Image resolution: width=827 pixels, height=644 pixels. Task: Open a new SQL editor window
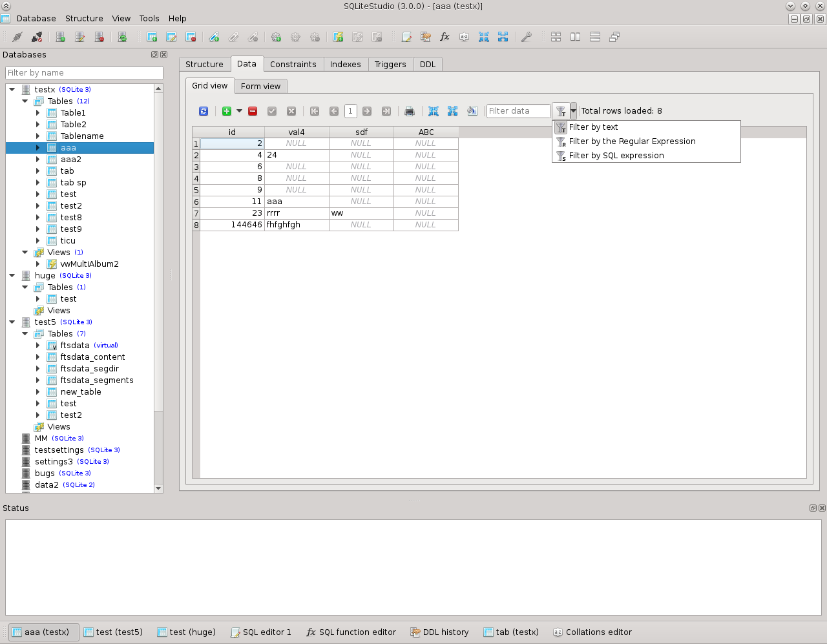click(x=406, y=37)
